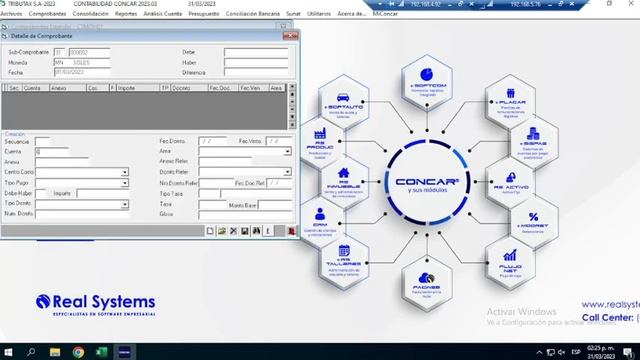Viewport: 640px width, 360px height.
Task: Click the Glosa input field
Action: 245,214
